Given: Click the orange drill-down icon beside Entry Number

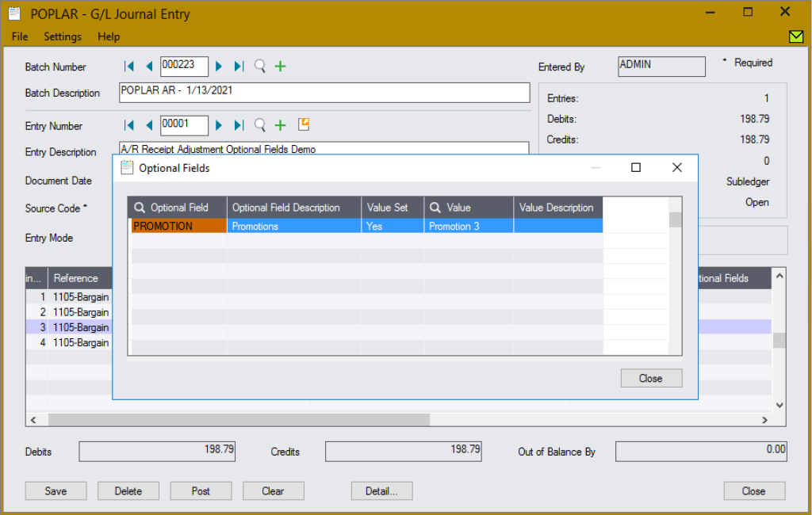Looking at the screenshot, I should (302, 124).
